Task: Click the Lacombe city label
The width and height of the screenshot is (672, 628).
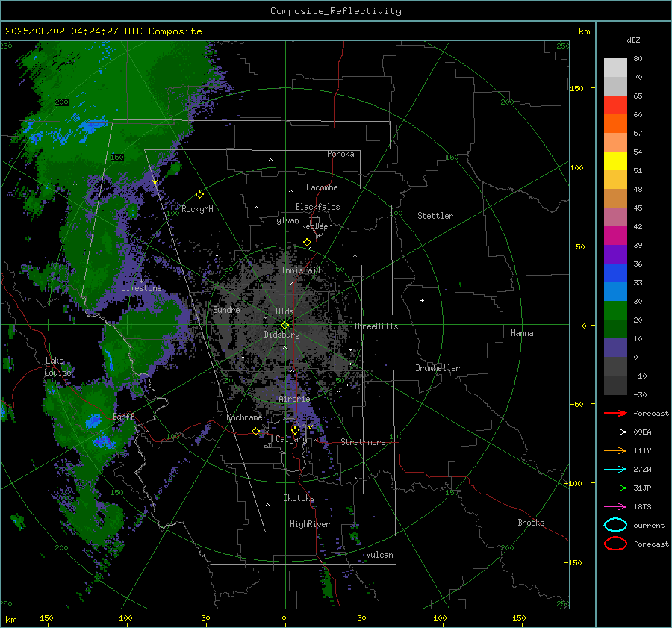Action: tap(322, 187)
